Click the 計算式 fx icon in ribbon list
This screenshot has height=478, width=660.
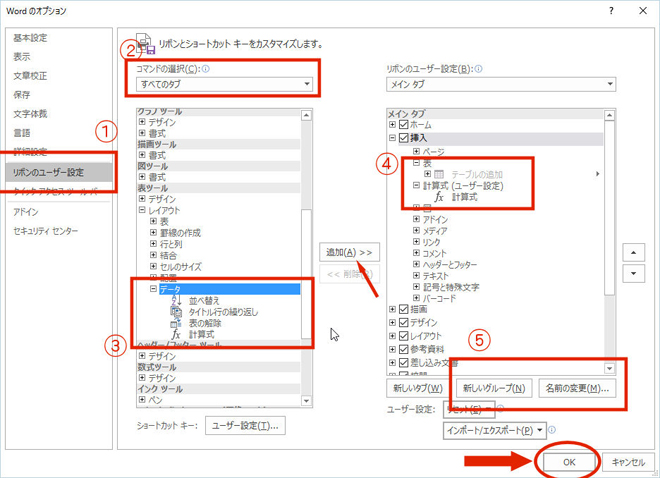click(438, 198)
